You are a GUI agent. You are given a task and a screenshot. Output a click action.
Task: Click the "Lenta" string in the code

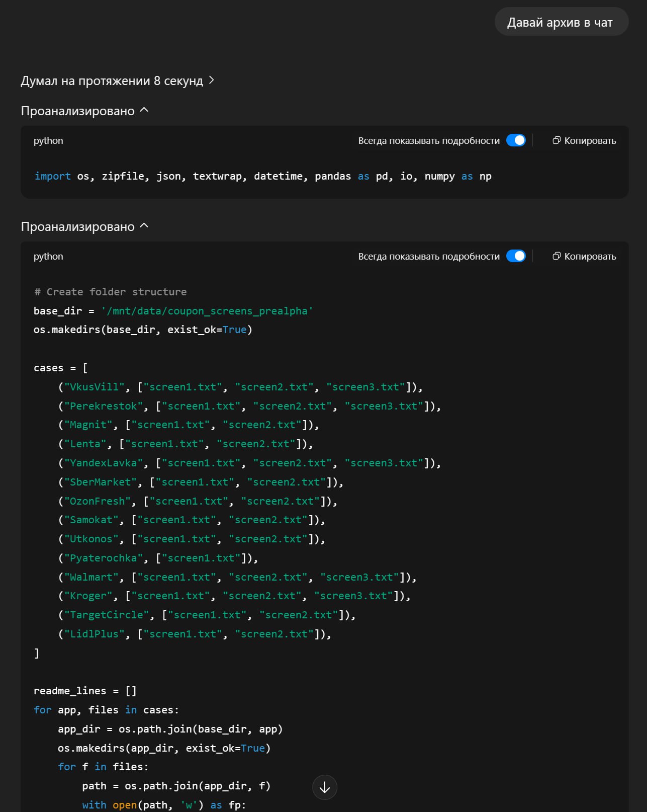tap(85, 444)
